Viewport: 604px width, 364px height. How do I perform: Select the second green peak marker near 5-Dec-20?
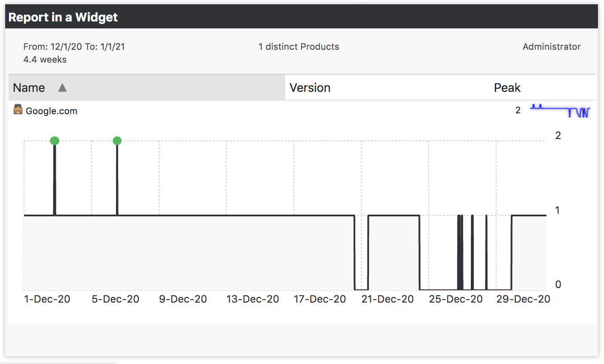pyautogui.click(x=117, y=140)
